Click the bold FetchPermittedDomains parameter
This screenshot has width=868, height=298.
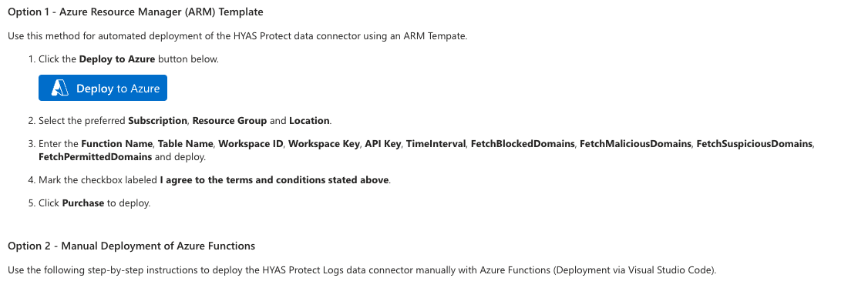click(96, 157)
